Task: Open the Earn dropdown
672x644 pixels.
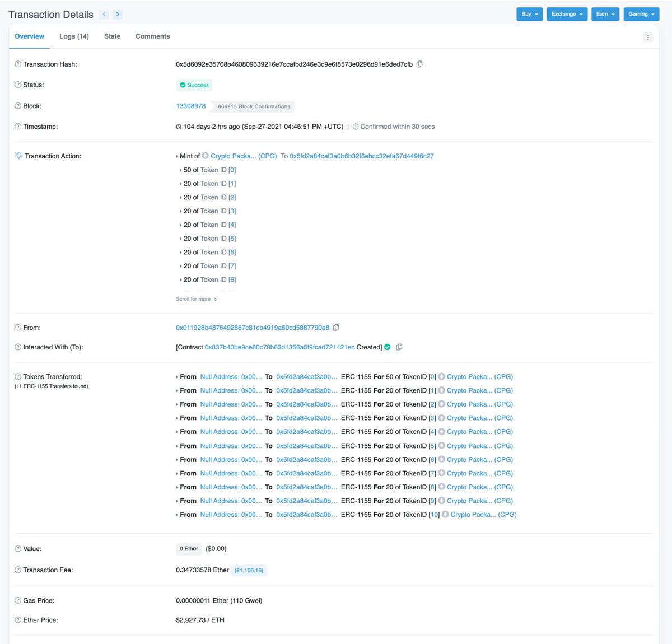Action: [x=605, y=14]
